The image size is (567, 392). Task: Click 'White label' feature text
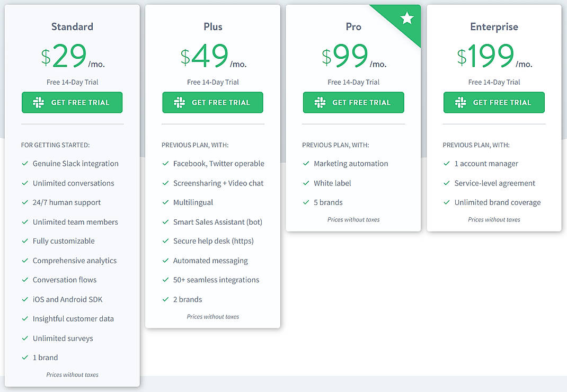pyautogui.click(x=332, y=183)
